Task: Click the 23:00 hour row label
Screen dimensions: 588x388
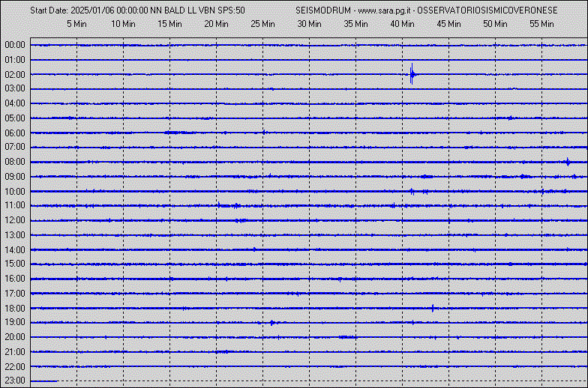Action: click(x=15, y=381)
